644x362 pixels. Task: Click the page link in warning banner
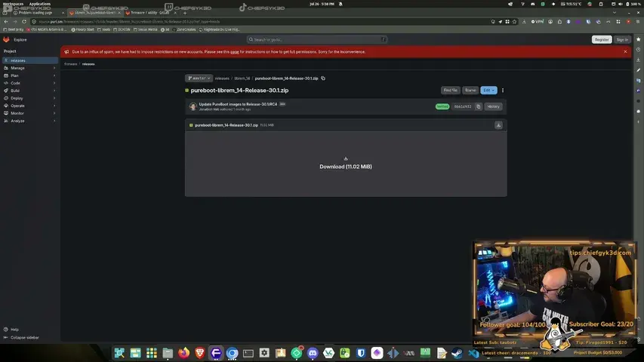[235, 52]
